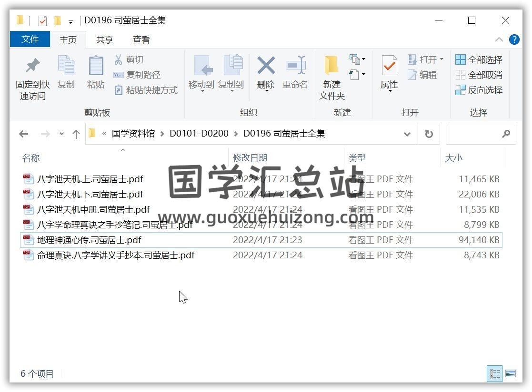
Task: Open the recent locations dropdown arrow
Action: [61, 134]
